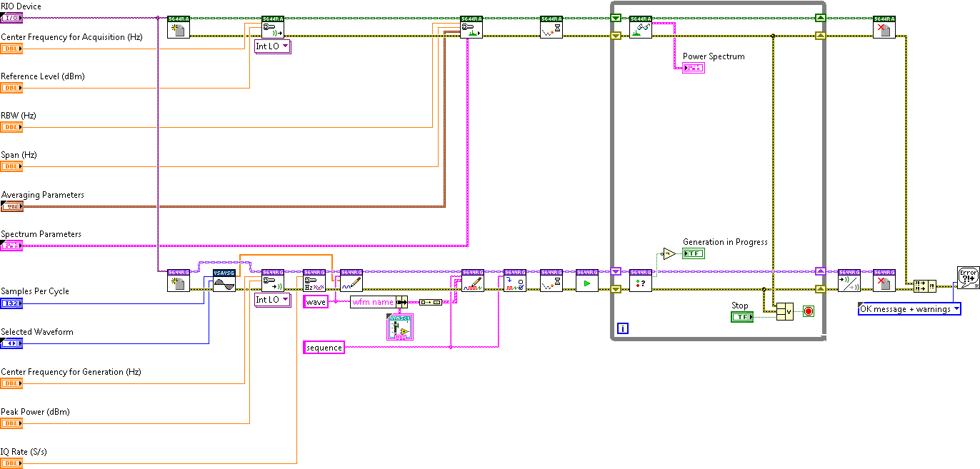The width and height of the screenshot is (980, 469).
Task: Select the Merge Errors node
Action: (924, 286)
